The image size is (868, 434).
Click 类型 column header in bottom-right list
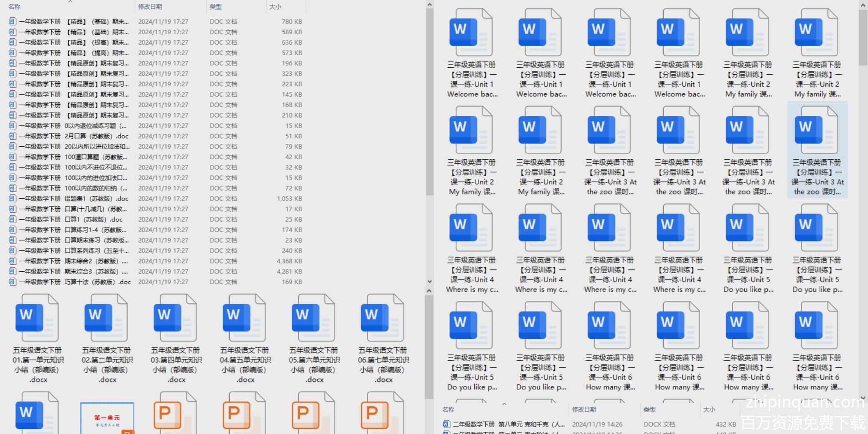650,409
